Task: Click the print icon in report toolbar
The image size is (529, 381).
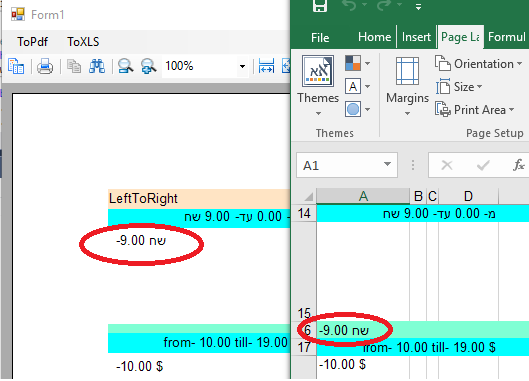Action: point(45,66)
